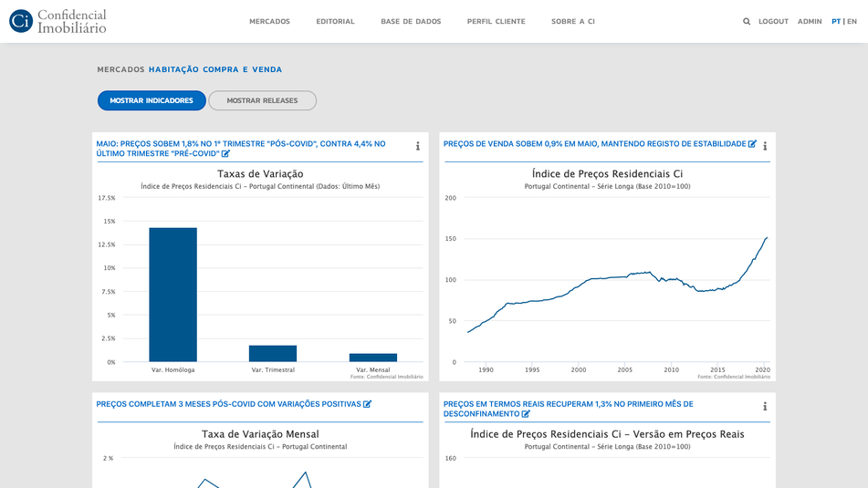
Task: Click the Confidencial Imobiliário logo
Action: (58, 21)
